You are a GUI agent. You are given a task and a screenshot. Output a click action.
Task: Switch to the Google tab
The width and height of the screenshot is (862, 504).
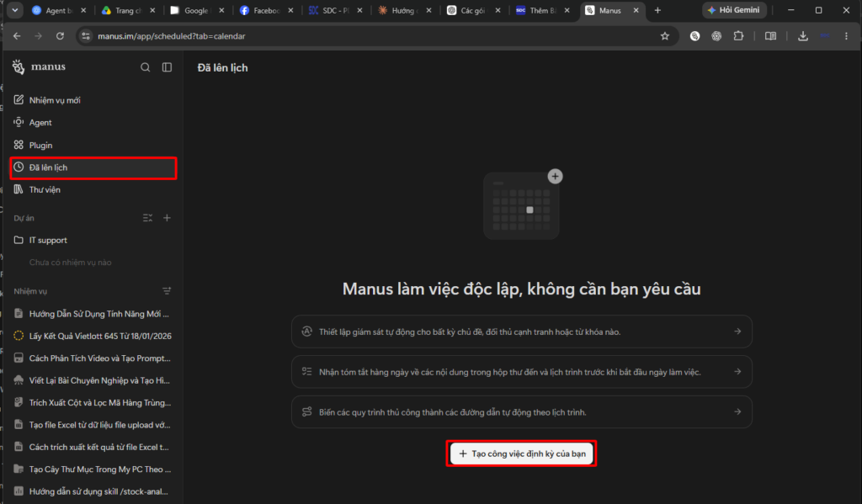pyautogui.click(x=197, y=10)
